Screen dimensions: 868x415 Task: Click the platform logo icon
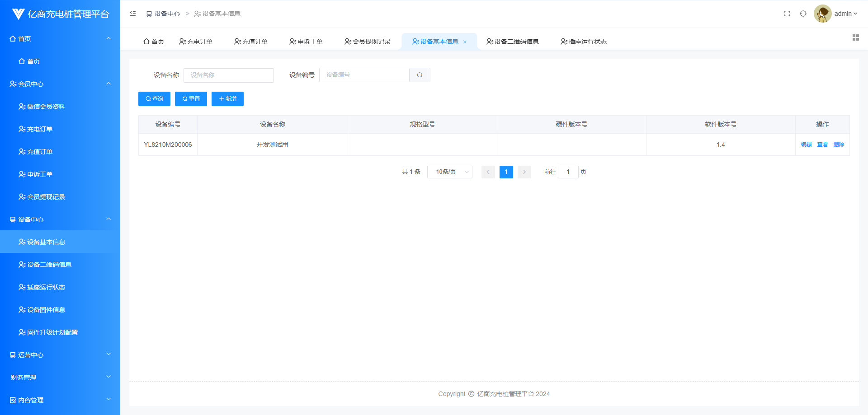point(18,14)
